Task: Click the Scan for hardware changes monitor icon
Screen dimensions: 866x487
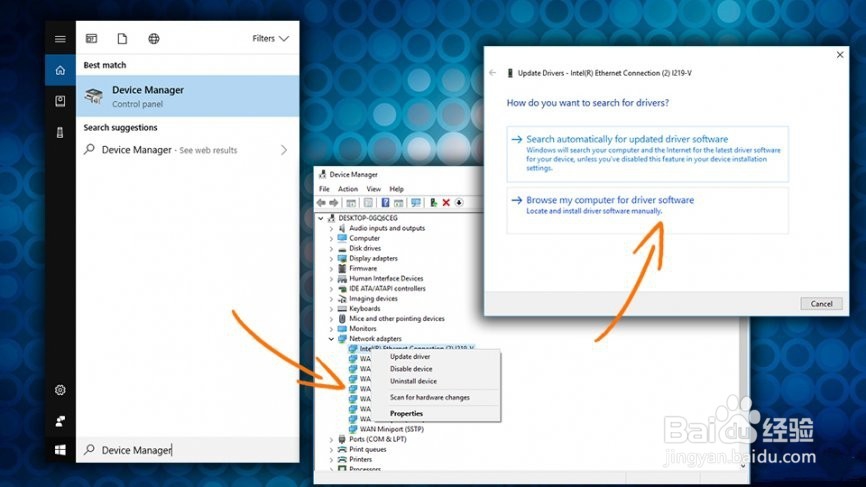Action: point(416,203)
